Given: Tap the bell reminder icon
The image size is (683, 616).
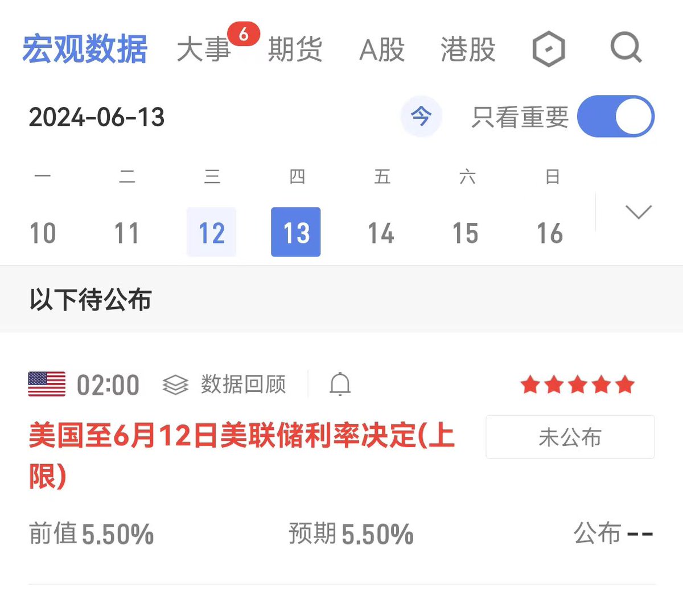Looking at the screenshot, I should pos(340,385).
